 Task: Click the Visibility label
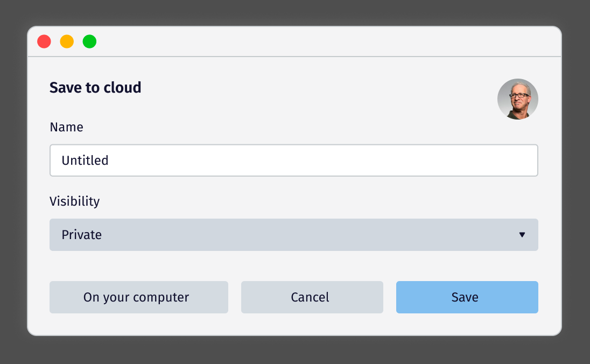click(74, 201)
